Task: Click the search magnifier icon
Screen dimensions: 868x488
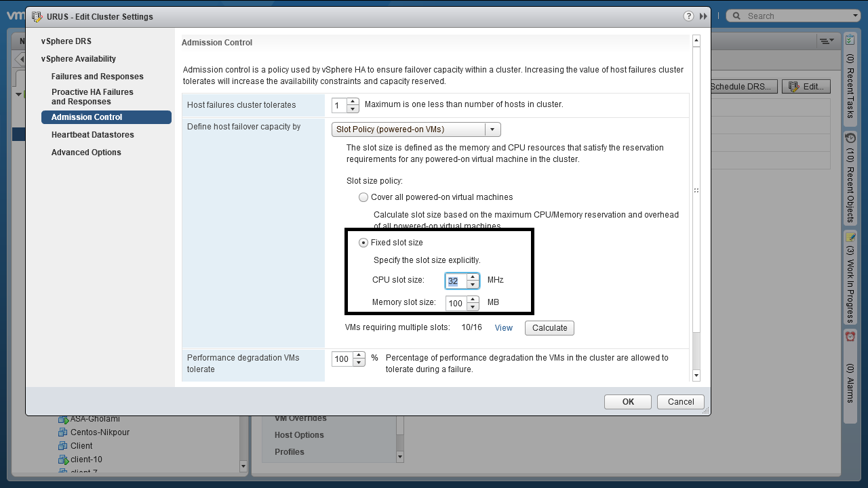Action: coord(736,16)
